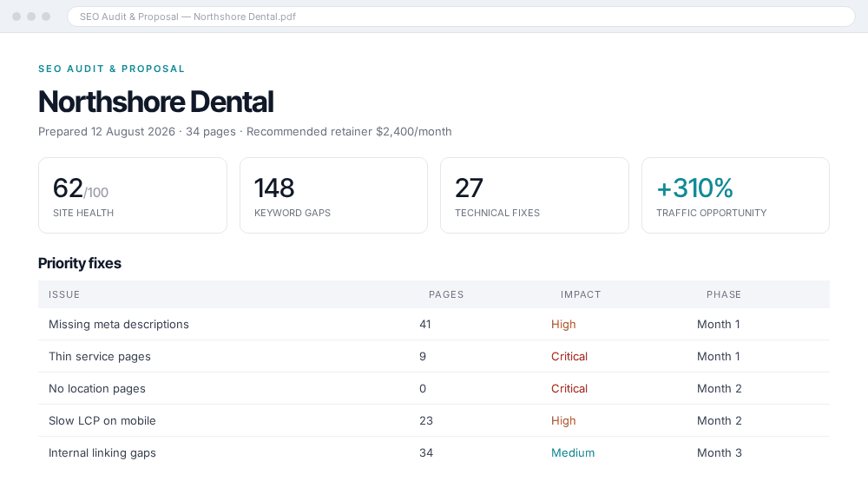Viewport: 868px width, 488px height.
Task: Click the Missing meta descriptions row label
Action: pyautogui.click(x=118, y=325)
